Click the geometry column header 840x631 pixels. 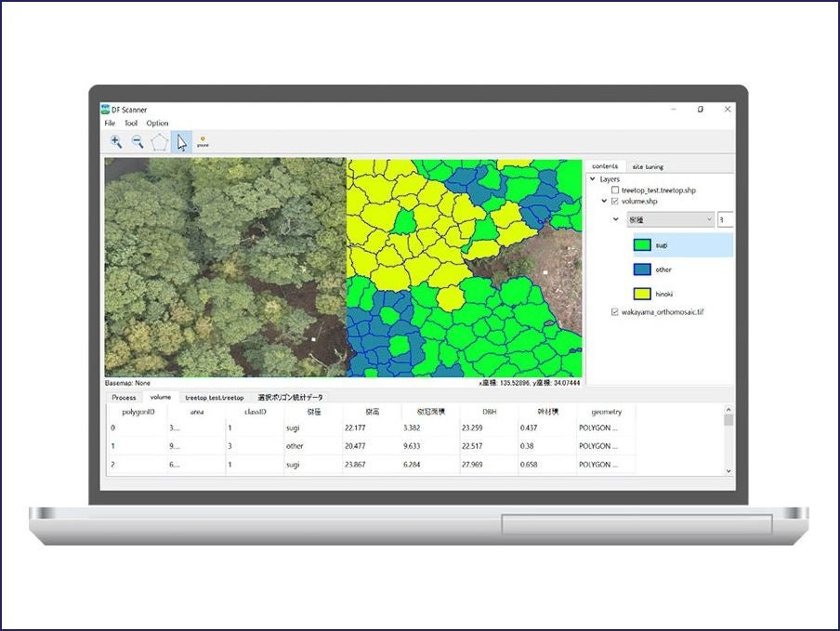[607, 412]
